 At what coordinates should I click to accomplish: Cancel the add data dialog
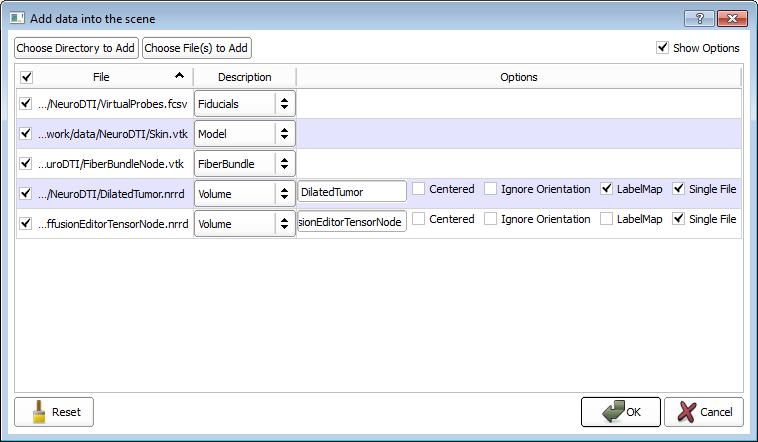(x=704, y=411)
